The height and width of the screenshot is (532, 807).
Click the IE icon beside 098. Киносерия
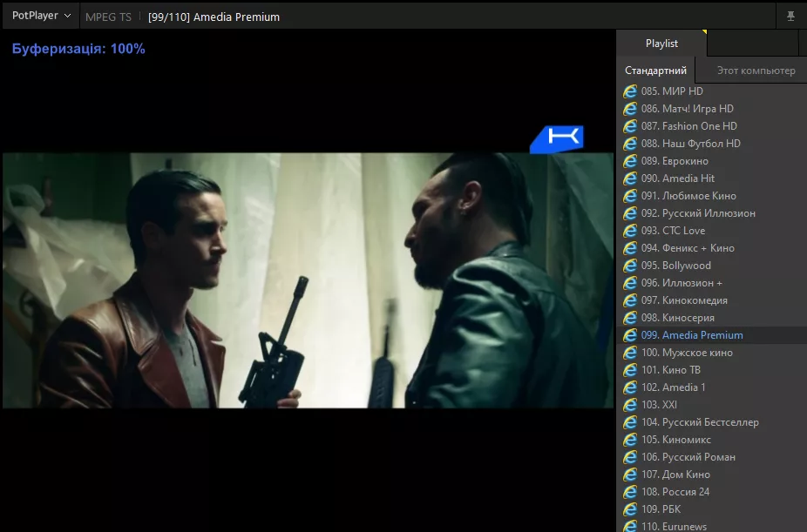tap(630, 318)
